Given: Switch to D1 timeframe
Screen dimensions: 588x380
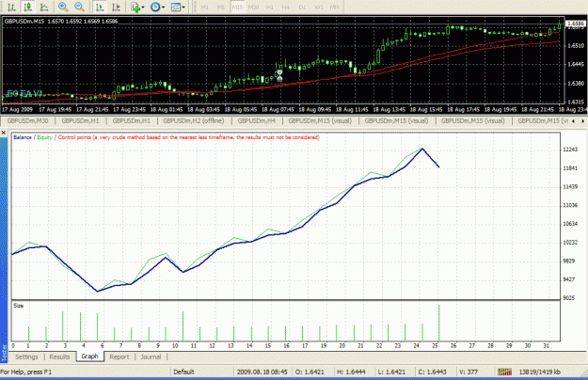Looking at the screenshot, I should point(302,8).
